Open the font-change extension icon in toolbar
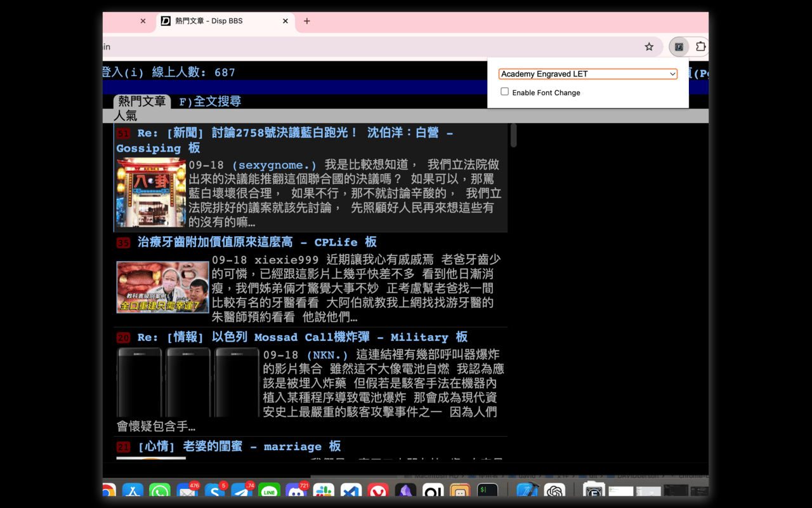This screenshot has height=508, width=812. 679,46
